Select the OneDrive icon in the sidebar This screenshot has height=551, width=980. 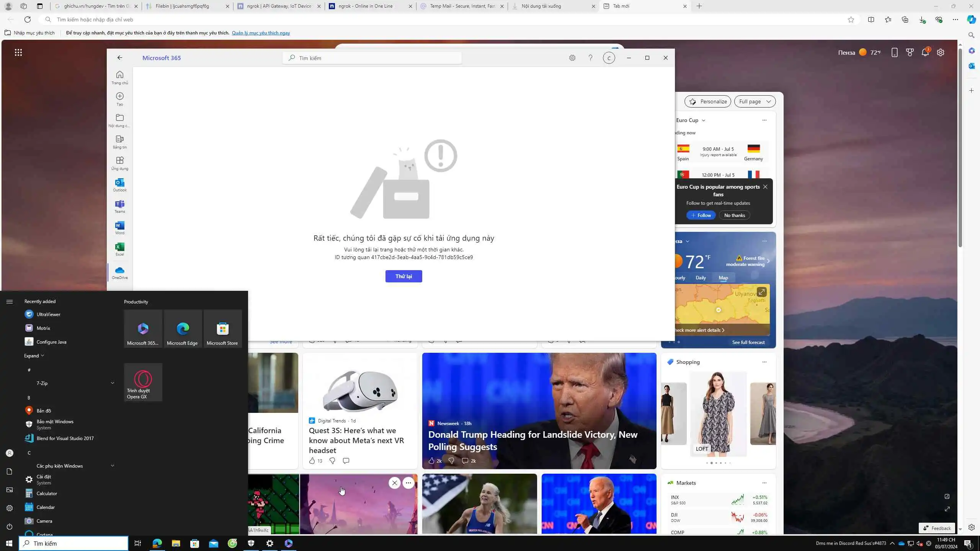(119, 272)
